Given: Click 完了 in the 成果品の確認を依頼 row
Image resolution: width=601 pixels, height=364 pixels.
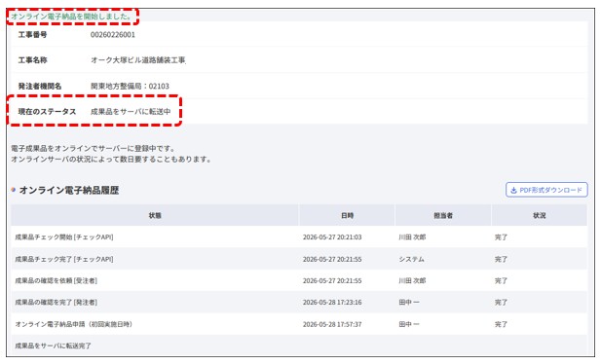Looking at the screenshot, I should click(x=501, y=281).
